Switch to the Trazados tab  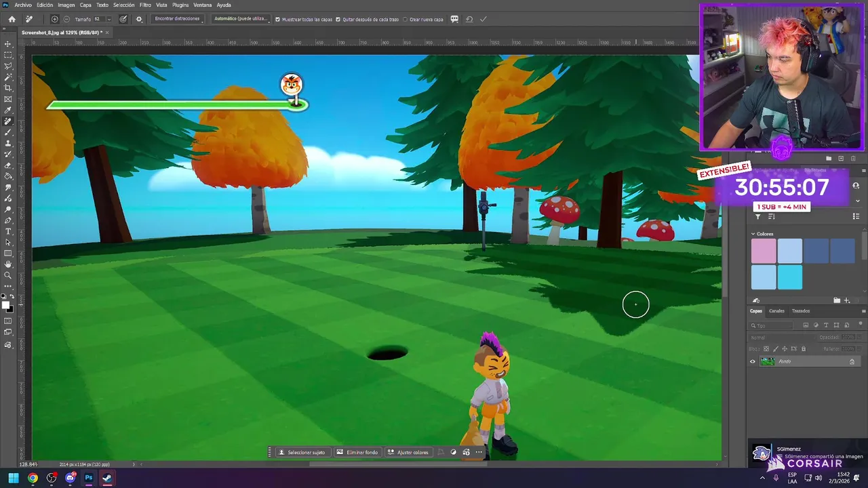[801, 311]
